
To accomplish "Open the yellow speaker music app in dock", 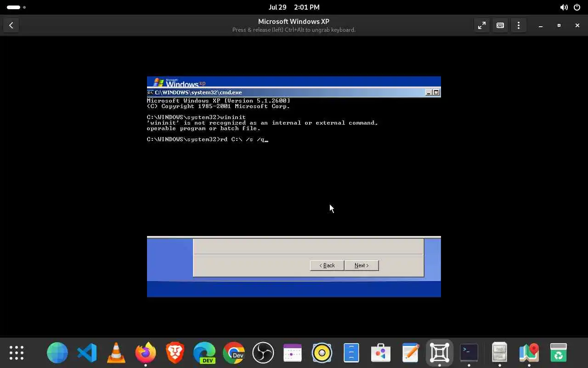I will click(x=322, y=353).
